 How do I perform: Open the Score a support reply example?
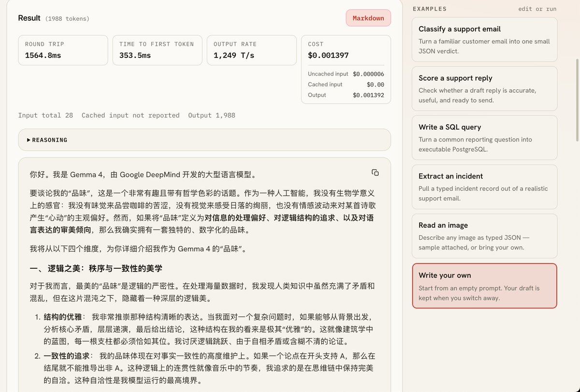coord(484,89)
